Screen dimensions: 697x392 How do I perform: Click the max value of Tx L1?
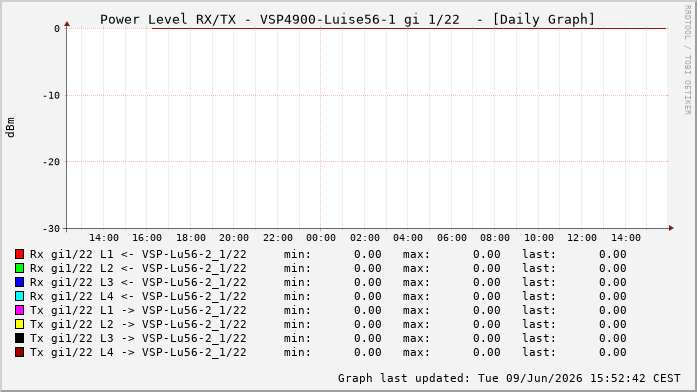tap(487, 310)
